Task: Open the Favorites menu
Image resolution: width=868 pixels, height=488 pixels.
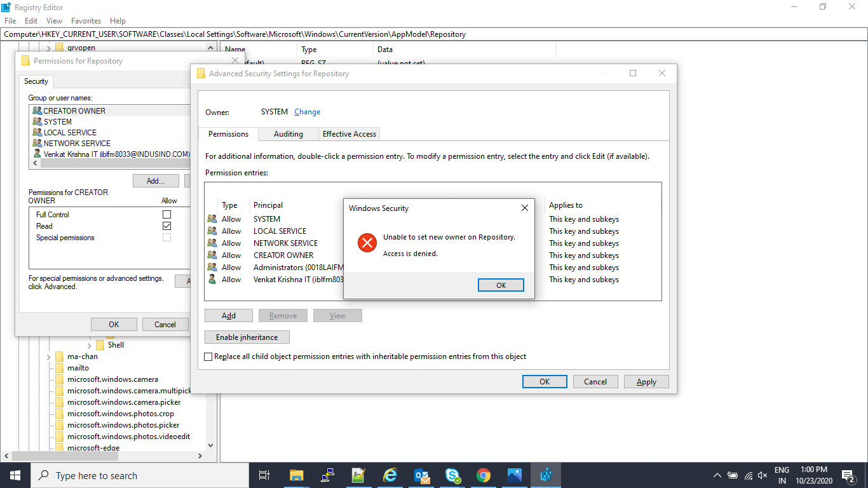Action: point(86,21)
